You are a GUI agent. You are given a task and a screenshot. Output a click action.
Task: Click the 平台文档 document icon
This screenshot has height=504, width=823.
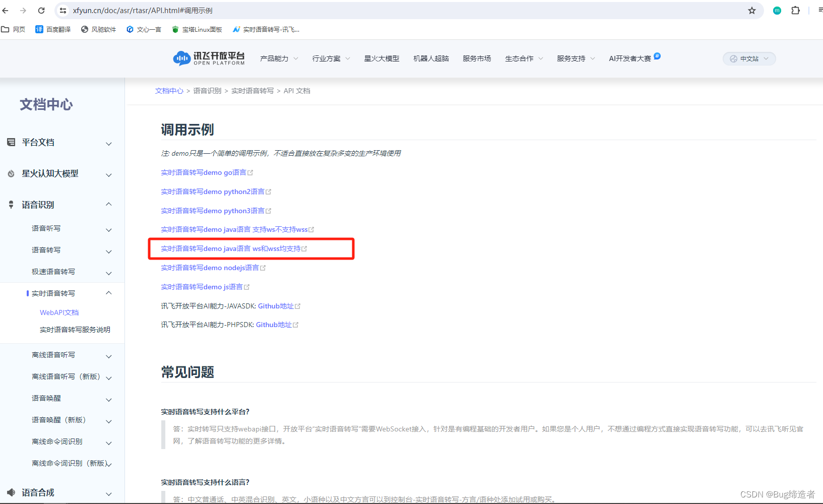click(x=11, y=142)
